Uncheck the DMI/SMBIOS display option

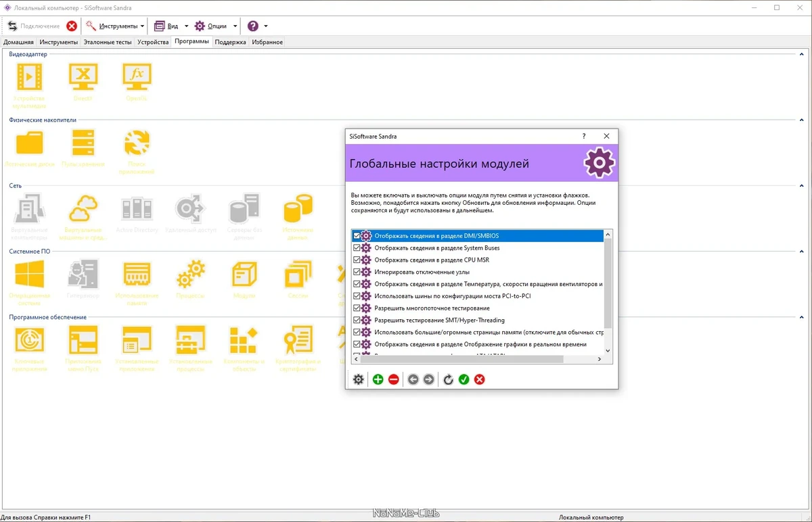coord(357,236)
